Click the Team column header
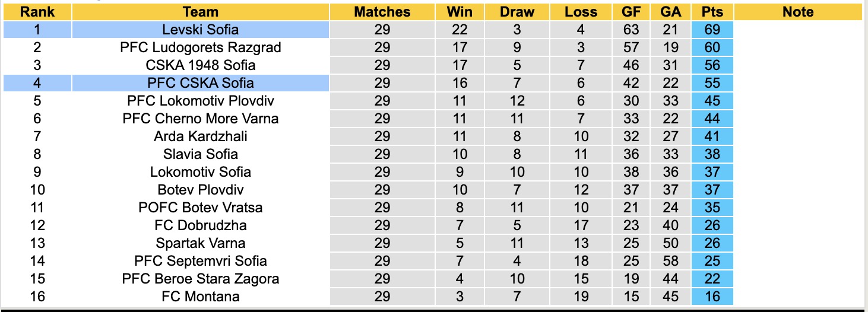Viewport: 868px width, 312px height. (x=201, y=12)
